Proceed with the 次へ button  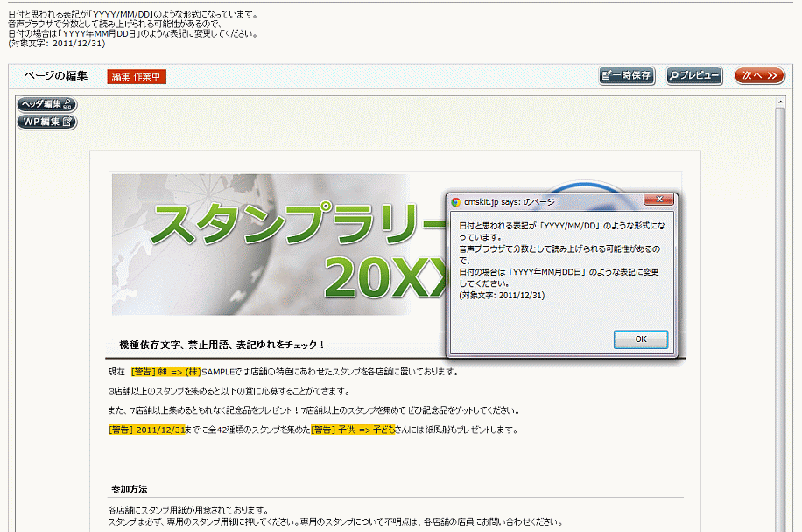(759, 76)
